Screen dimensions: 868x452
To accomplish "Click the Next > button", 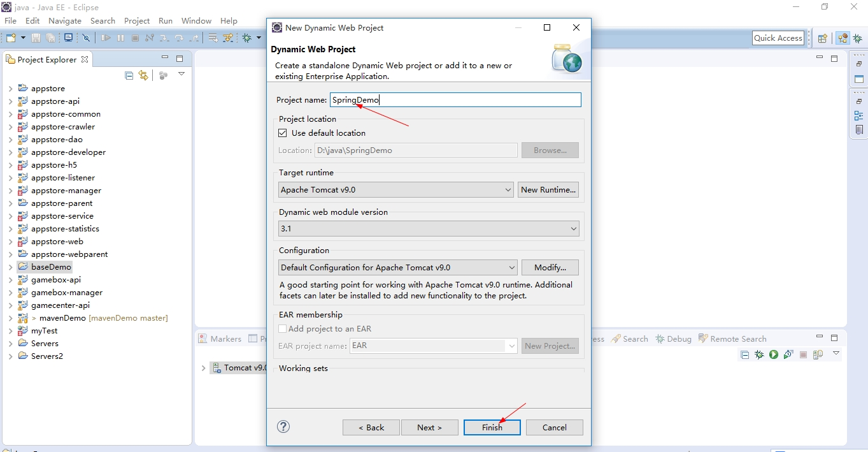I will coord(430,428).
